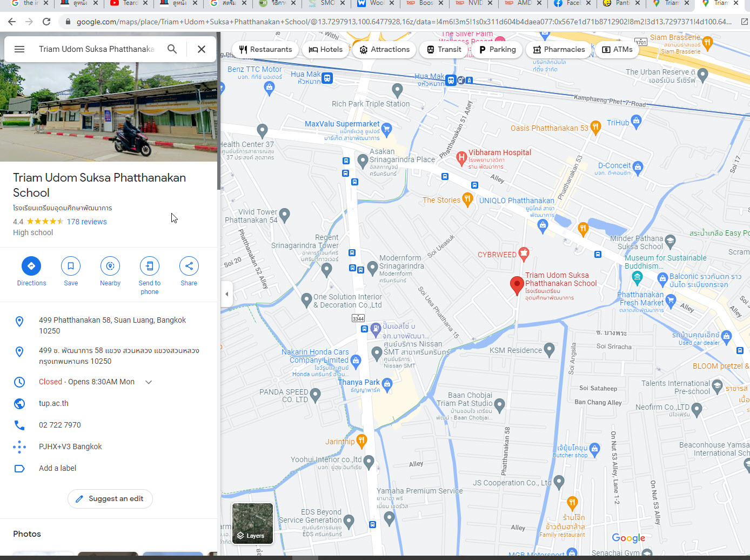Select the Restaurants filter chip
750x560 pixels.
(265, 50)
